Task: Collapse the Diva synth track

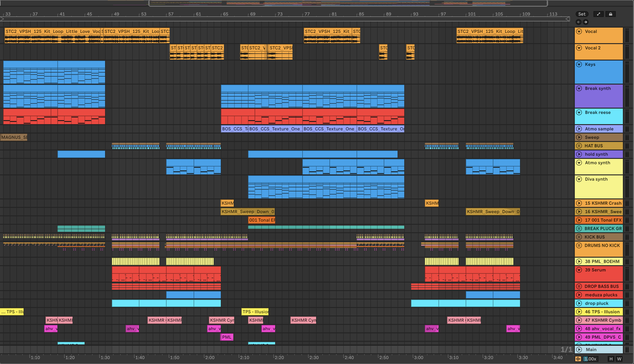Action: tap(579, 179)
